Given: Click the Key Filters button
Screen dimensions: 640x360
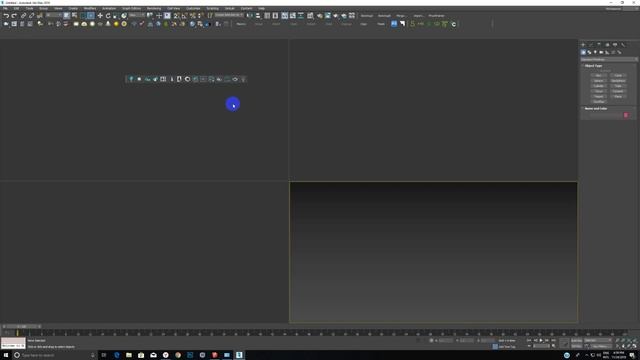Looking at the screenshot, I should point(601,346).
